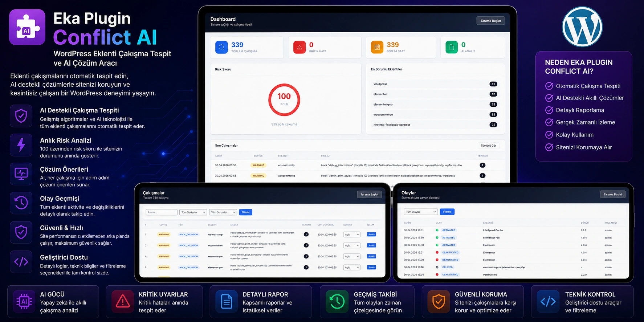Click the monitor pulse icon for Çözüm Önerileri

[x=21, y=174]
